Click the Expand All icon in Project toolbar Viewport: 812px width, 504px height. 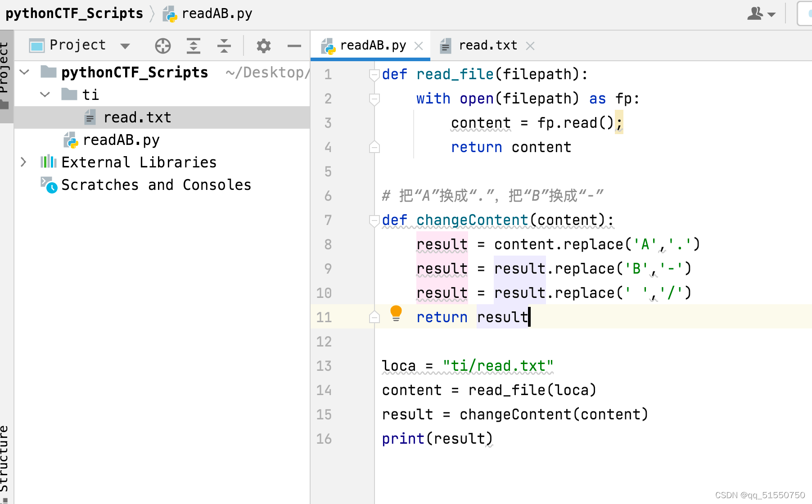pyautogui.click(x=194, y=46)
